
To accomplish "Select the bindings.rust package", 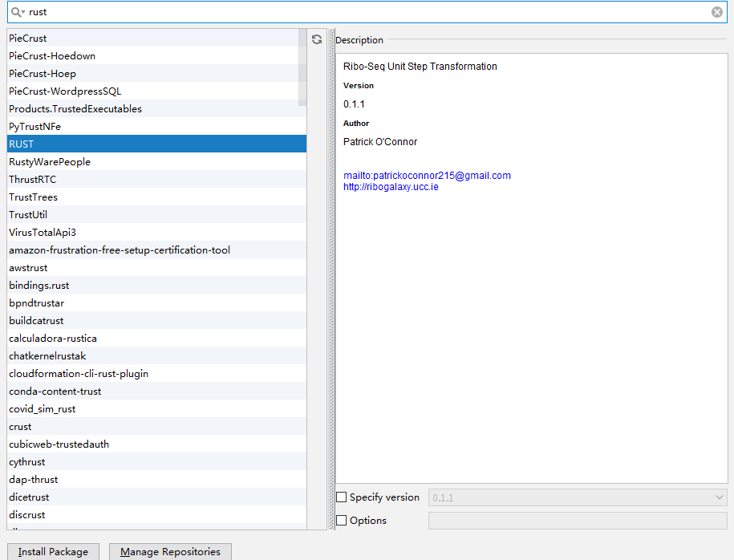I will pos(156,285).
